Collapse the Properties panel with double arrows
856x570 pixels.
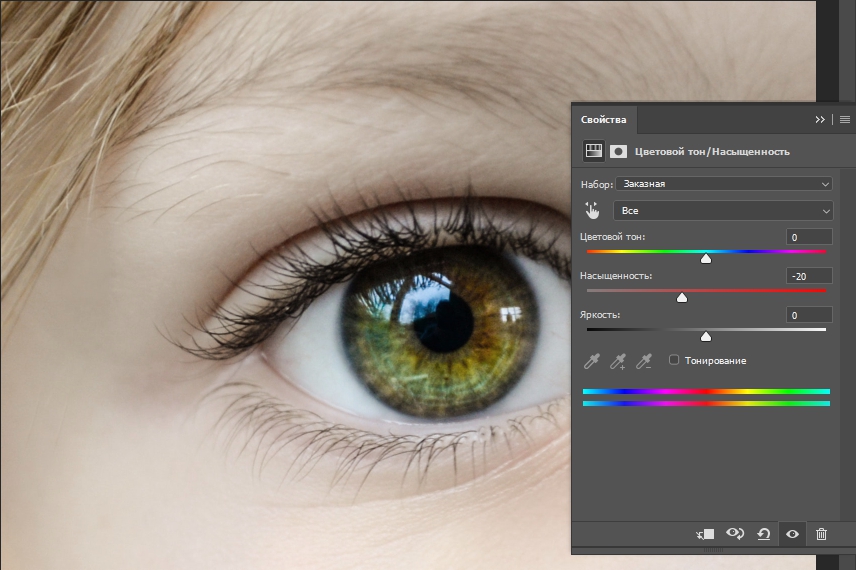tap(820, 120)
